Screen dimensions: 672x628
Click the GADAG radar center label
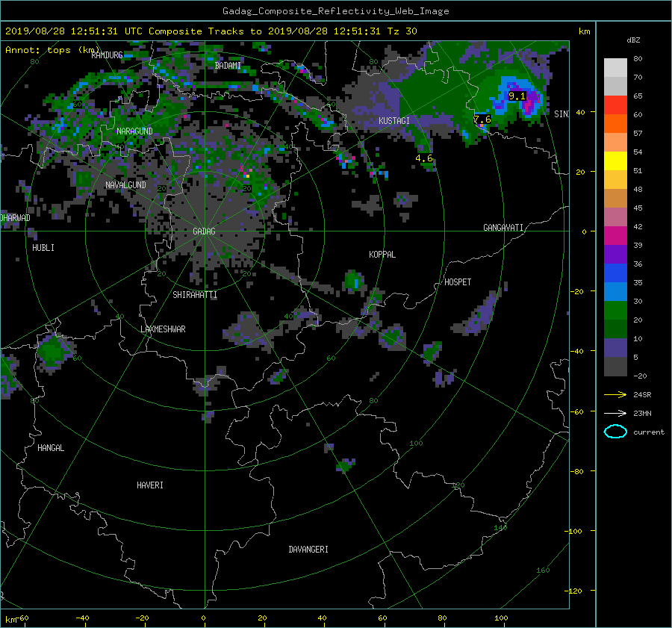(204, 231)
